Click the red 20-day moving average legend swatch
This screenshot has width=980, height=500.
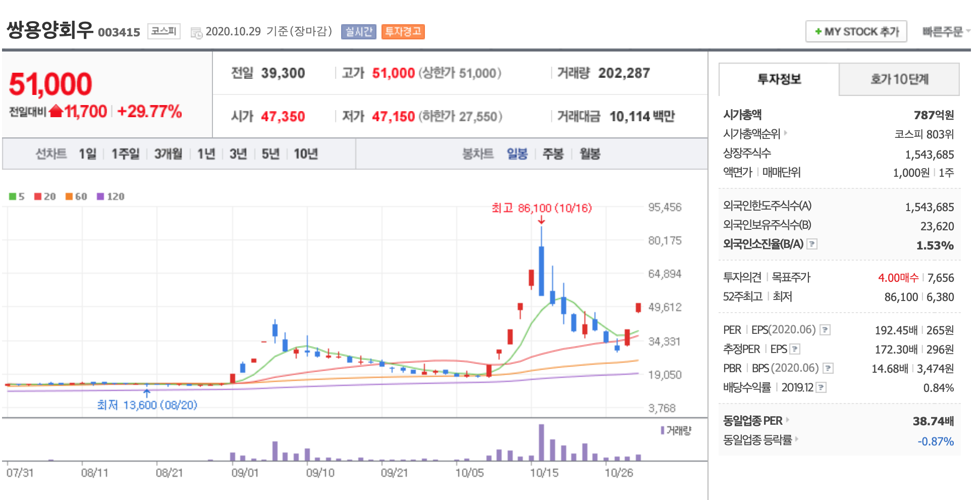pyautogui.click(x=38, y=196)
